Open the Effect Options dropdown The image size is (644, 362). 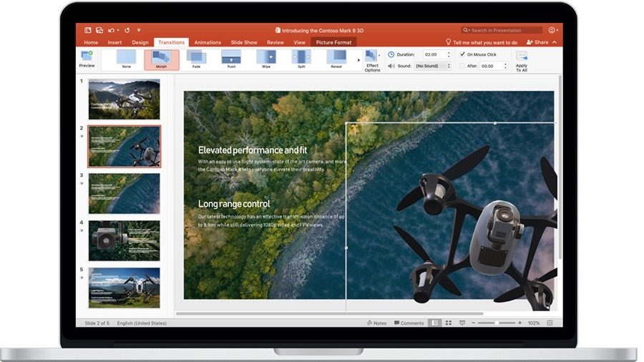click(x=373, y=61)
